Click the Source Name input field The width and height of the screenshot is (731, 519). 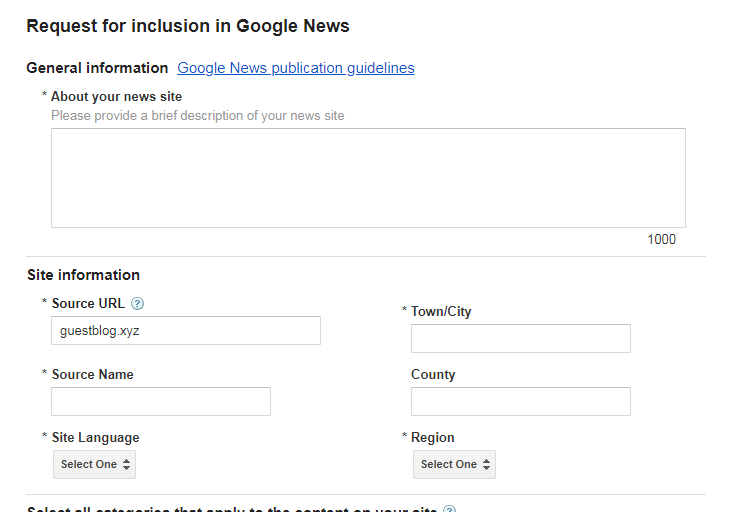161,401
